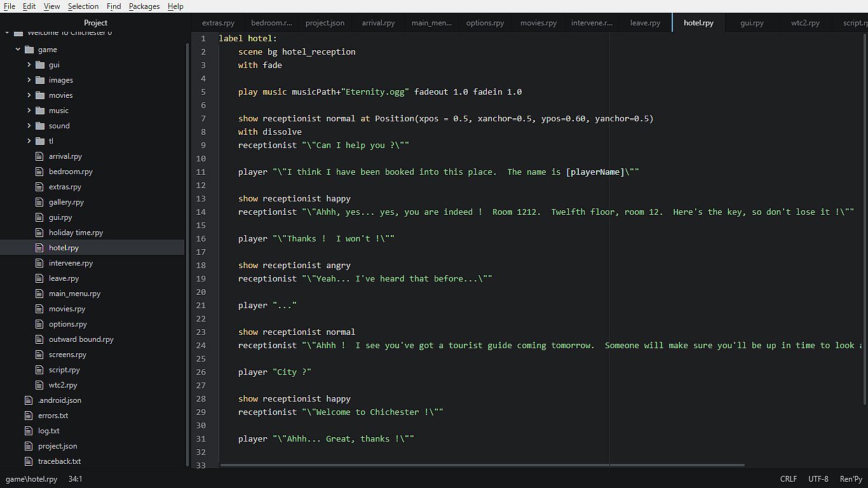Click the folder icon for images
This screenshot has height=488, width=868.
40,80
